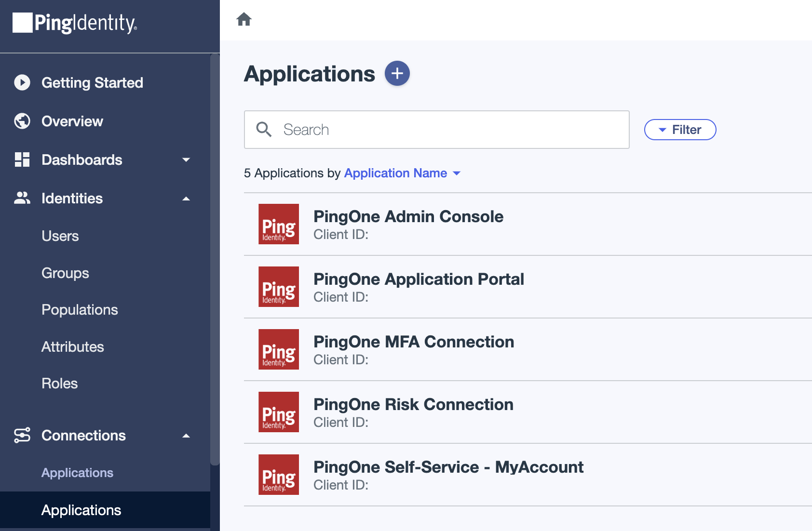Open PingOne Self-Service - MyAccount
The width and height of the screenshot is (812, 531).
click(448, 466)
